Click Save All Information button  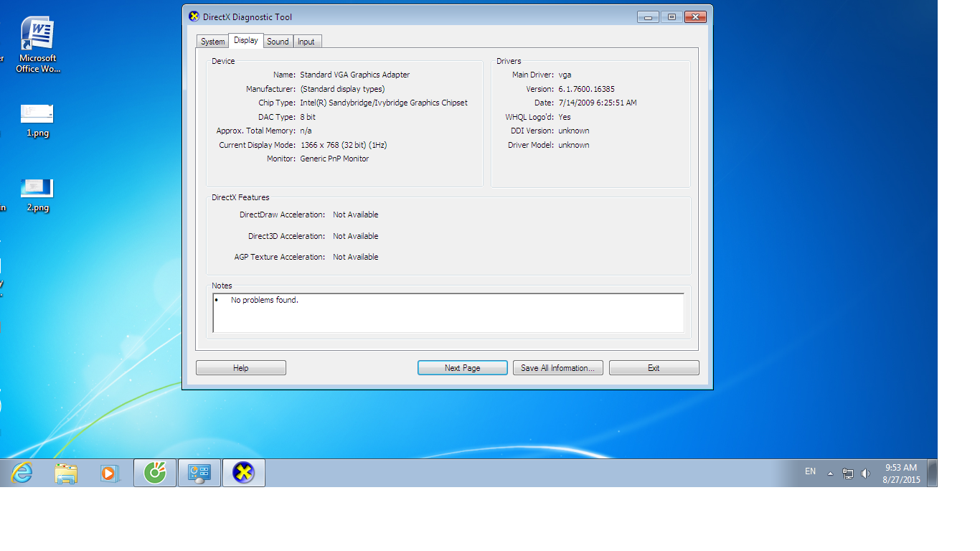[557, 368]
